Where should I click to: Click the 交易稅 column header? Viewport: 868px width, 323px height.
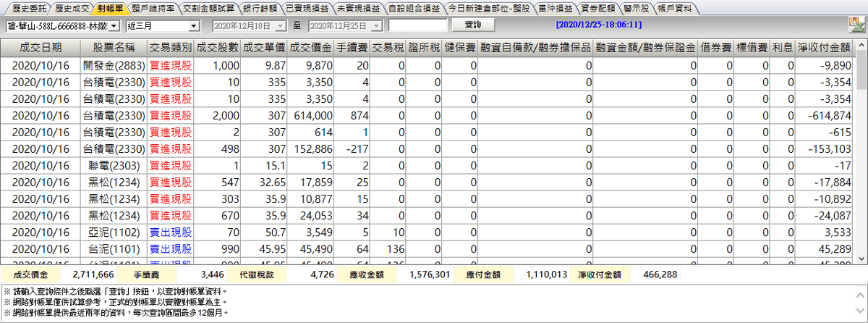[x=388, y=47]
